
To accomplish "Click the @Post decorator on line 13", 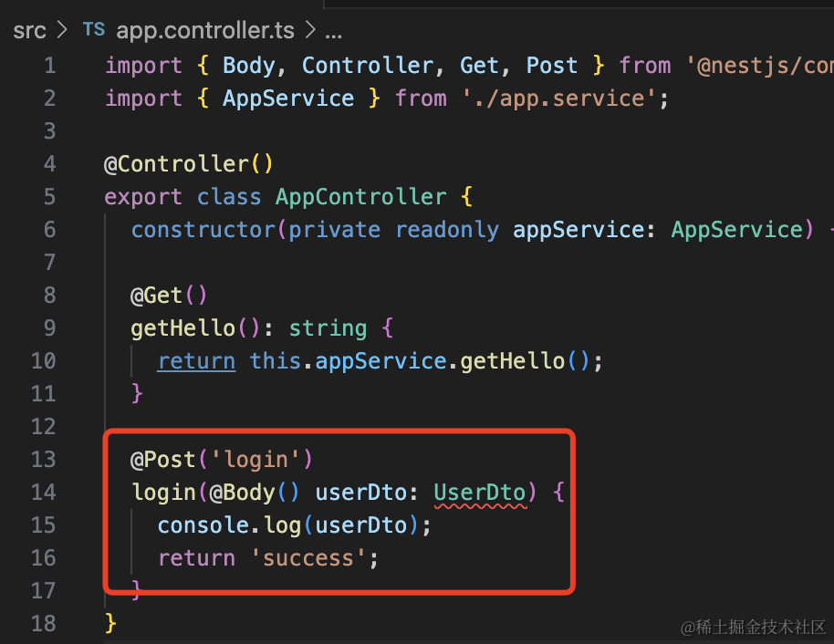I will point(163,460).
